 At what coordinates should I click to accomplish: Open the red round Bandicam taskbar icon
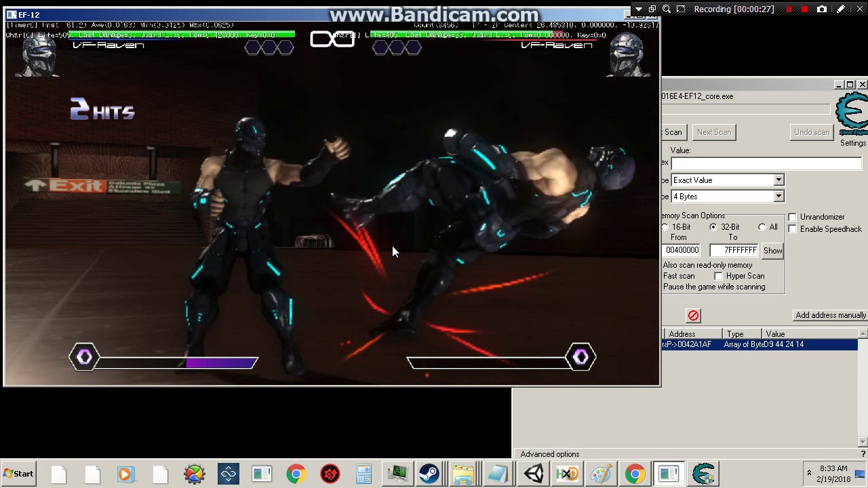(330, 474)
